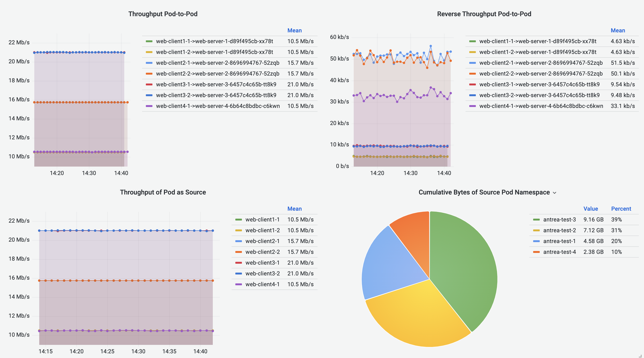Toggle web-client3-1->web-server-3 series in Throughput Pod-to-Pod legend

coord(216,84)
